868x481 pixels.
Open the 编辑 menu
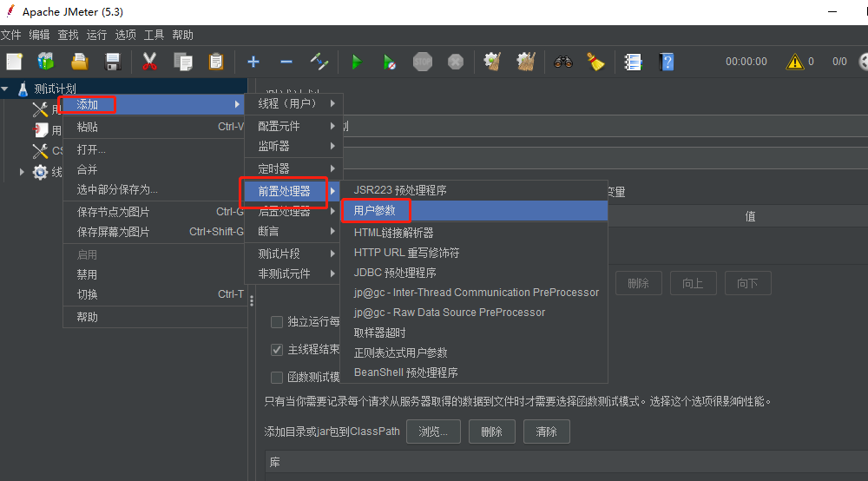[39, 35]
